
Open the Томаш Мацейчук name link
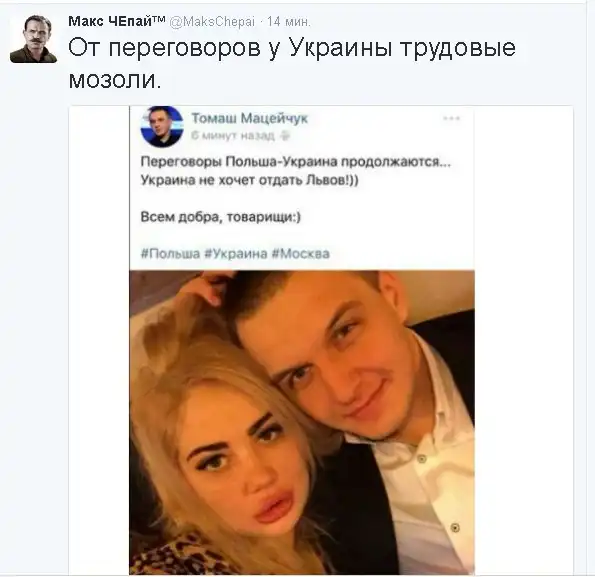pyautogui.click(x=249, y=118)
